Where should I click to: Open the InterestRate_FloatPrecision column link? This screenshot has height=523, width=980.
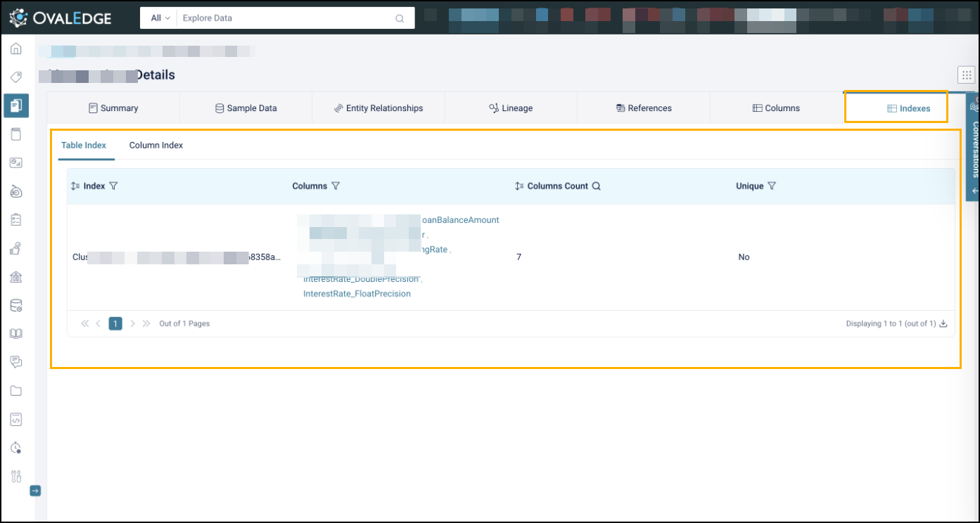point(357,294)
